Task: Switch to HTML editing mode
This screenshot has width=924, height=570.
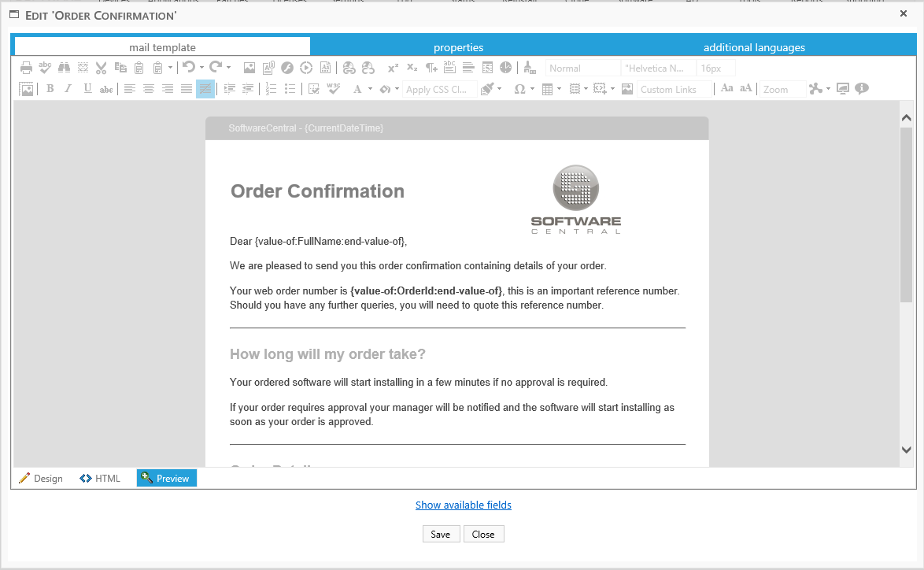Action: pos(100,478)
